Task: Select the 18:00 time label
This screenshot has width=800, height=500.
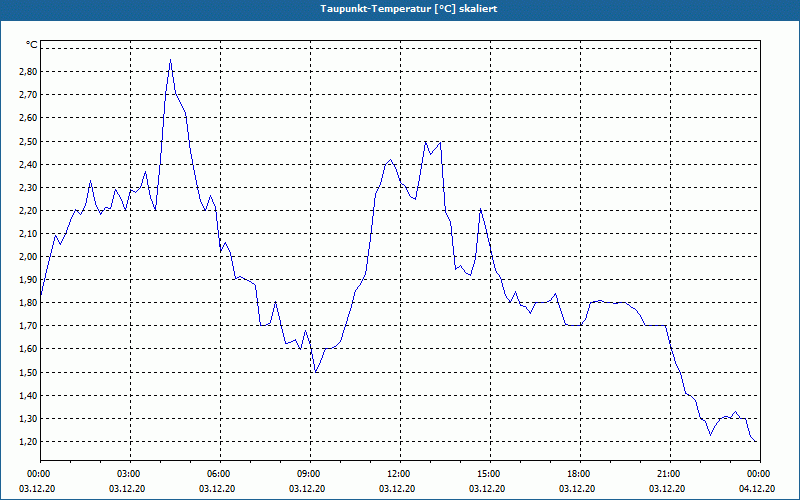Action: [580, 474]
